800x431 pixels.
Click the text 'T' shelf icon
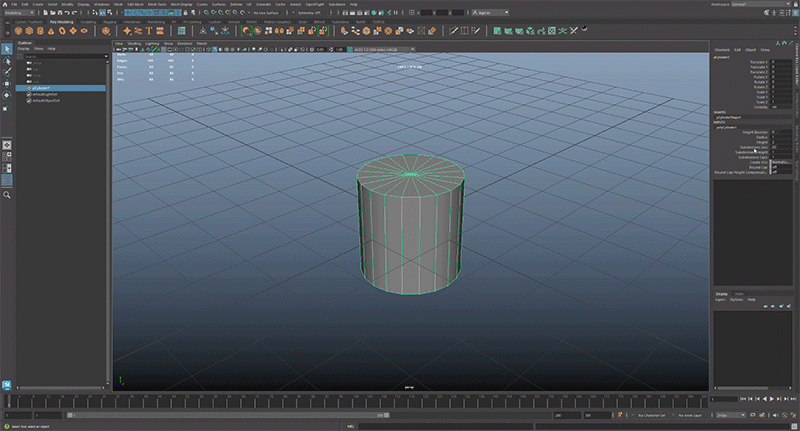point(148,30)
